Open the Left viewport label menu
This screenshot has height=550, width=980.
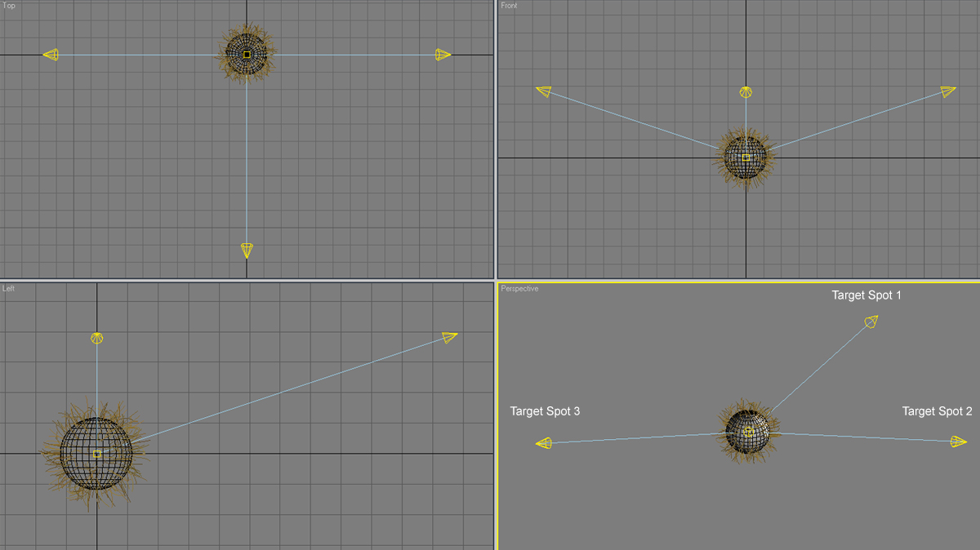[x=8, y=288]
